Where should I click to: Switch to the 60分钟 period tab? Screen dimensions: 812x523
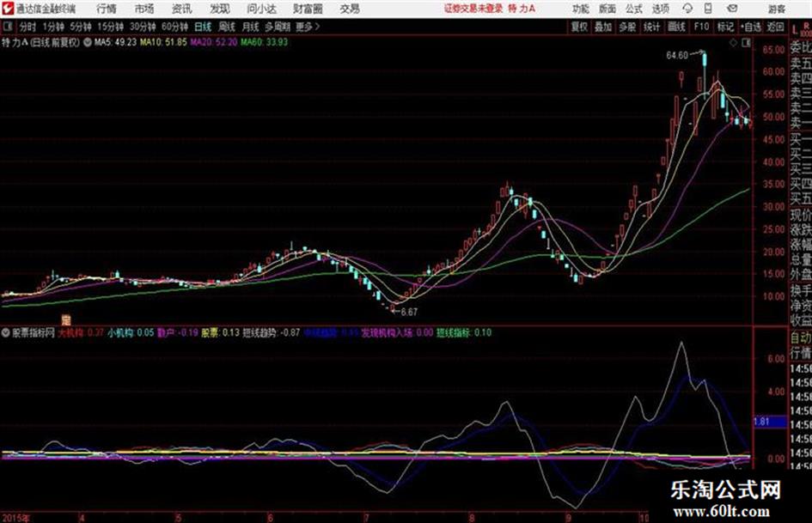pyautogui.click(x=174, y=27)
